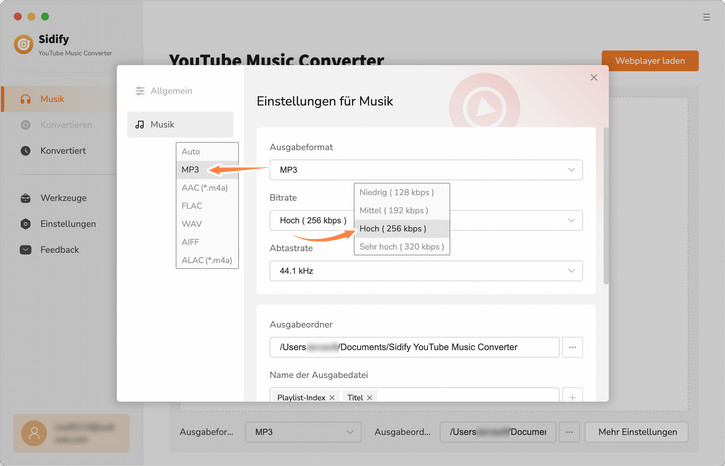The image size is (725, 466).
Task: Select Niedrig ( 128 kbps ) bitrate
Action: pyautogui.click(x=402, y=192)
